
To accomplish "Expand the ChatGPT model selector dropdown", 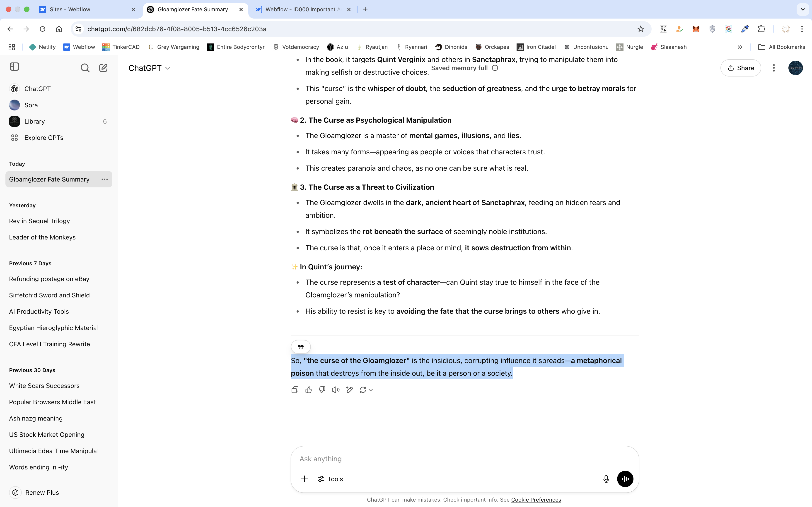I will 149,68.
